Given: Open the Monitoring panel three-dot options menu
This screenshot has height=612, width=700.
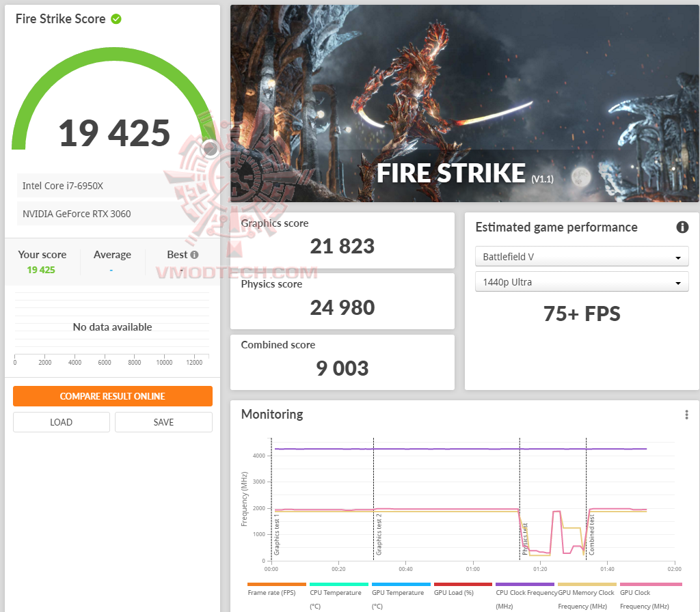Looking at the screenshot, I should 686,415.
